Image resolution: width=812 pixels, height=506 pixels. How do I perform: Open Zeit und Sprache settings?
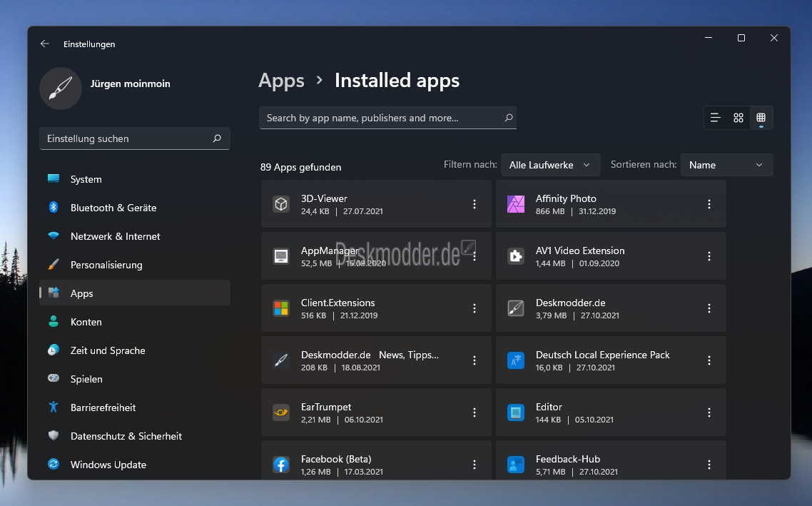point(135,350)
